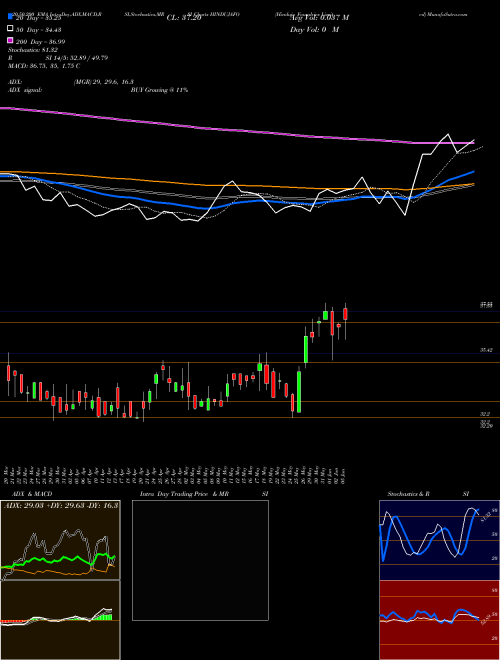Click the last red candlestick on the right
The image size is (500, 660).
346,314
